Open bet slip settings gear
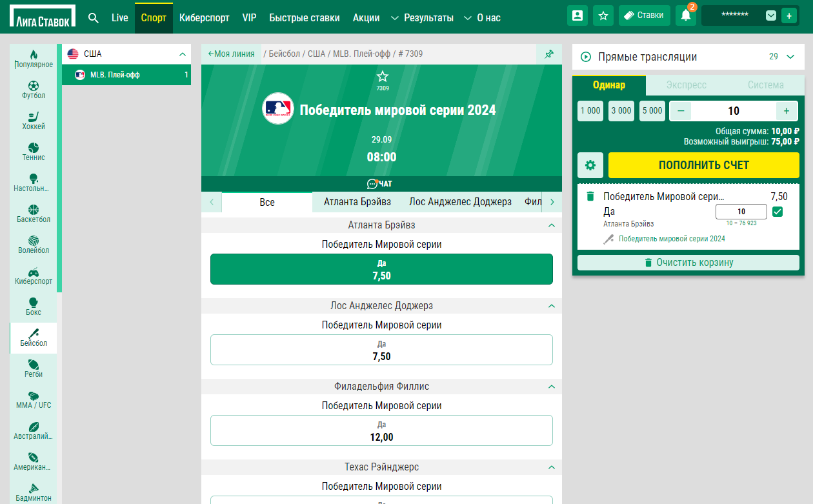Viewport: 813px width, 504px height. [x=590, y=165]
